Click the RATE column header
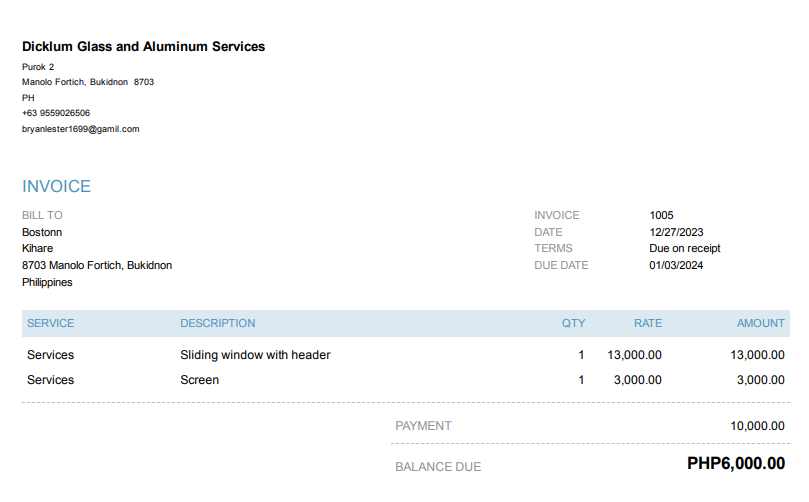This screenshot has height=502, width=809. click(647, 323)
